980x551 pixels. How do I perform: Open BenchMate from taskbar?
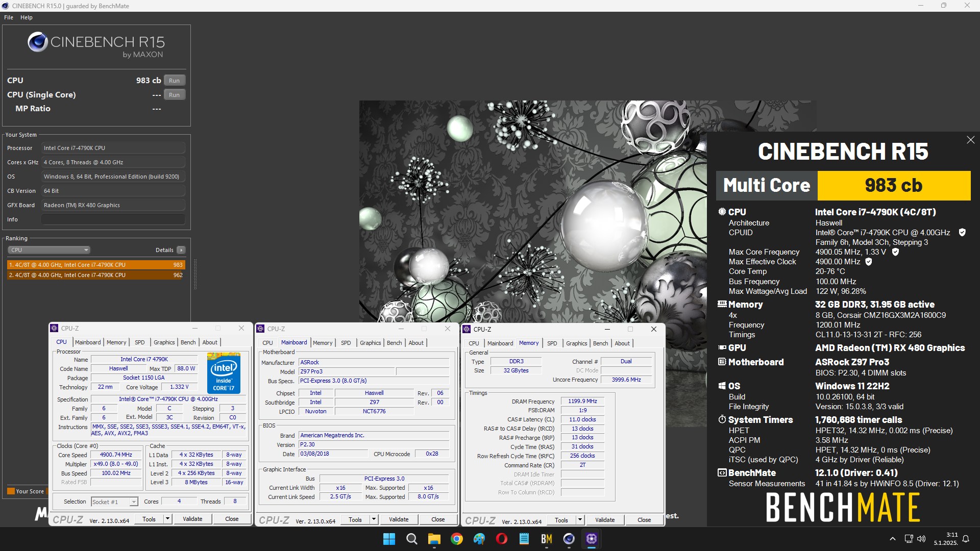coord(547,539)
